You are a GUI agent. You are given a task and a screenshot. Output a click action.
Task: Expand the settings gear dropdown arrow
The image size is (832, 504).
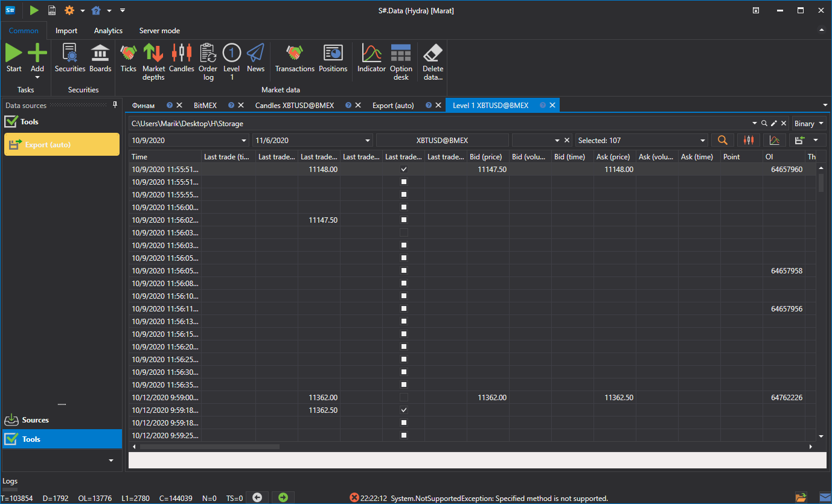tap(82, 10)
